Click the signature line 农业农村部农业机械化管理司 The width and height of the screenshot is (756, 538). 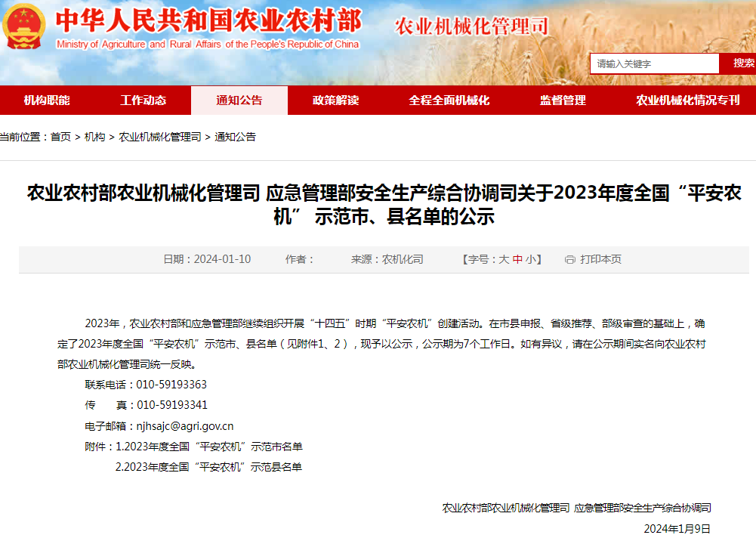[506, 508]
